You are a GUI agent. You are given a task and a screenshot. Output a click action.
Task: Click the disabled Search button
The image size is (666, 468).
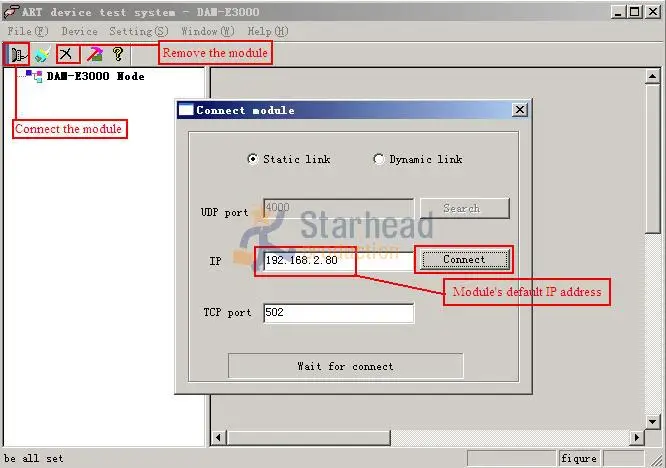pos(465,208)
